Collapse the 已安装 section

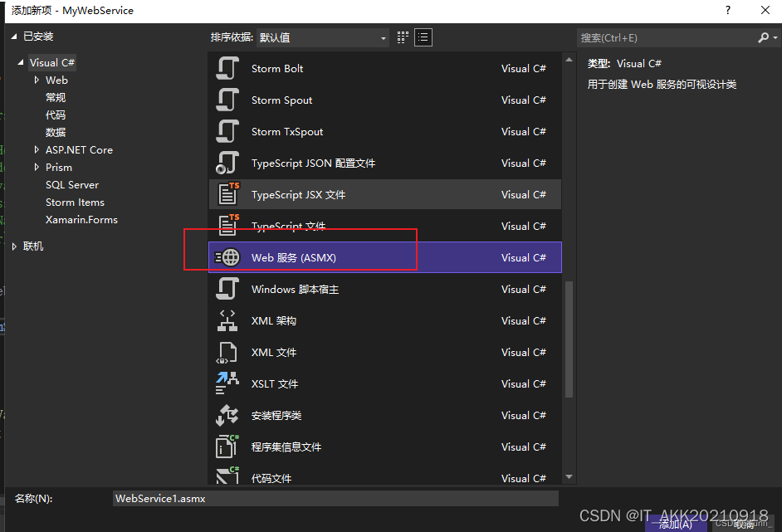tap(14, 37)
